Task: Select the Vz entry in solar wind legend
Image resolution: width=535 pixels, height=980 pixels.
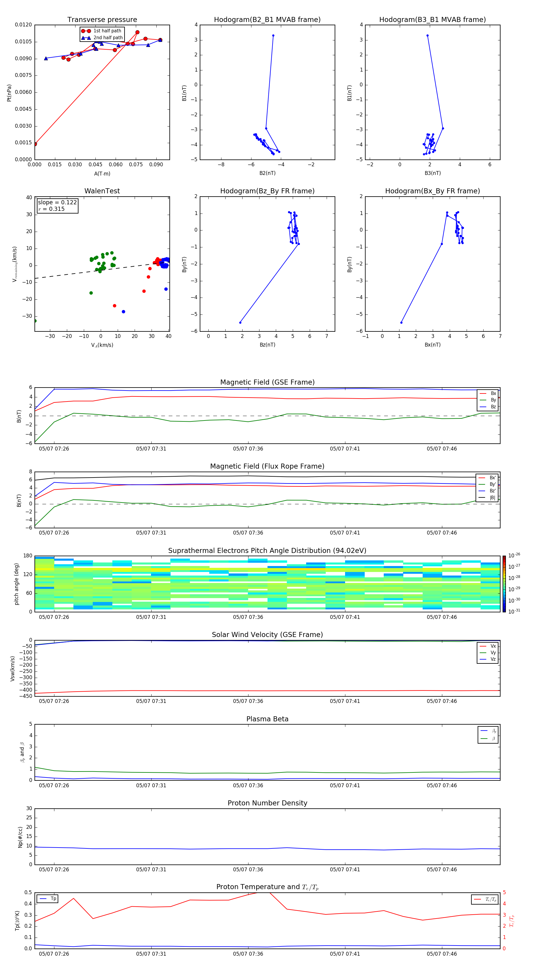Action: (x=488, y=659)
